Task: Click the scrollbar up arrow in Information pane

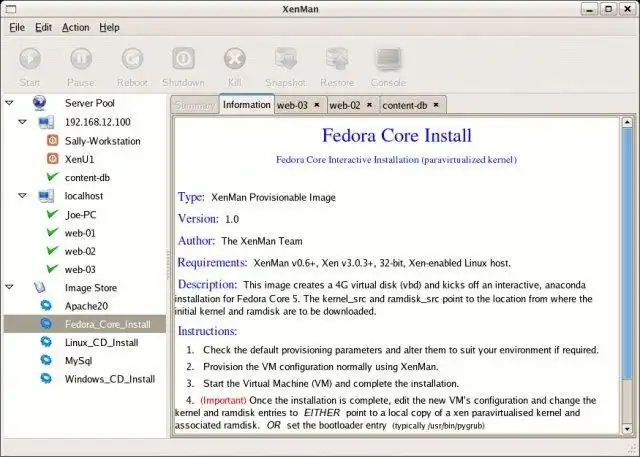Action: [x=627, y=122]
